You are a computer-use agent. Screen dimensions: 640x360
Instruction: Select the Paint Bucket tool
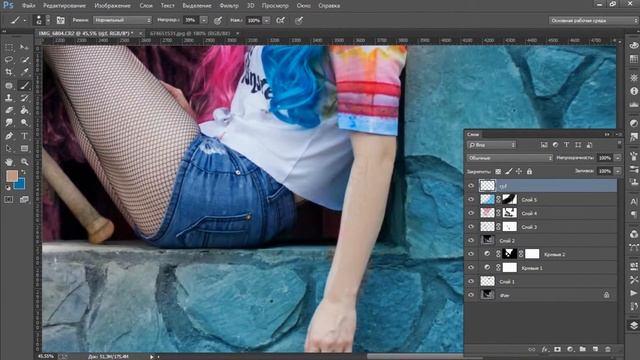point(24,110)
